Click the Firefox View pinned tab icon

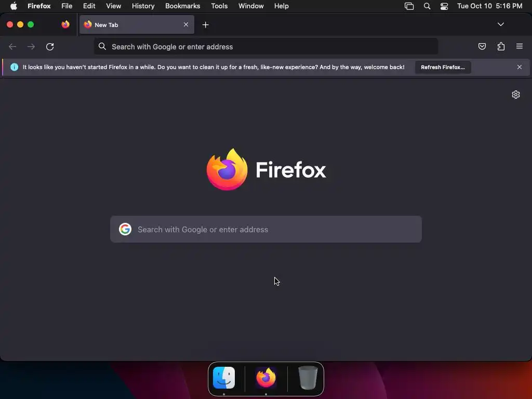pos(65,24)
